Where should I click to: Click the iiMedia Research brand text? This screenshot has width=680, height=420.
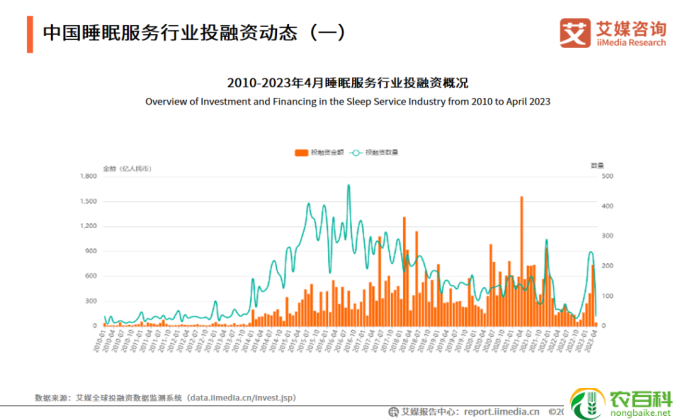630,43
